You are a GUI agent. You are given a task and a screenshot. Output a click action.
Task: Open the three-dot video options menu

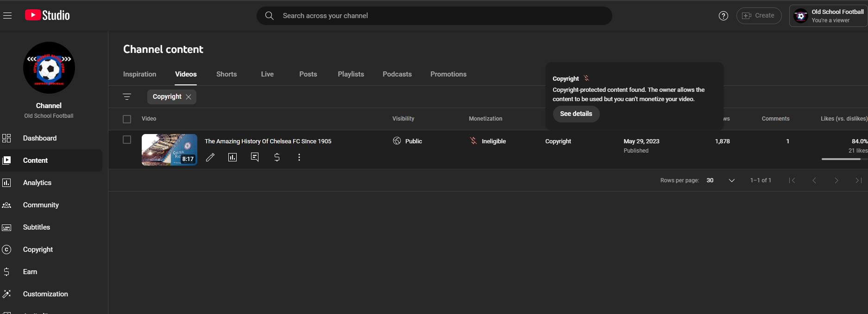[x=299, y=157]
